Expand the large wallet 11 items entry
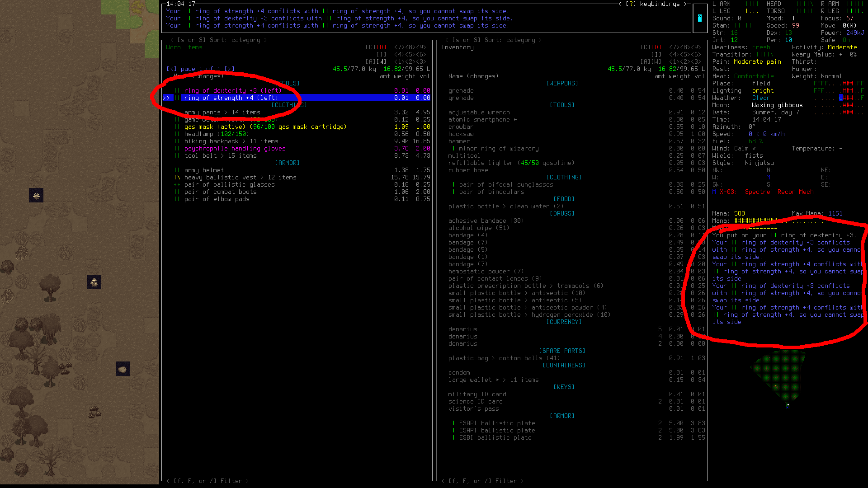This screenshot has width=868, height=488. [493, 380]
